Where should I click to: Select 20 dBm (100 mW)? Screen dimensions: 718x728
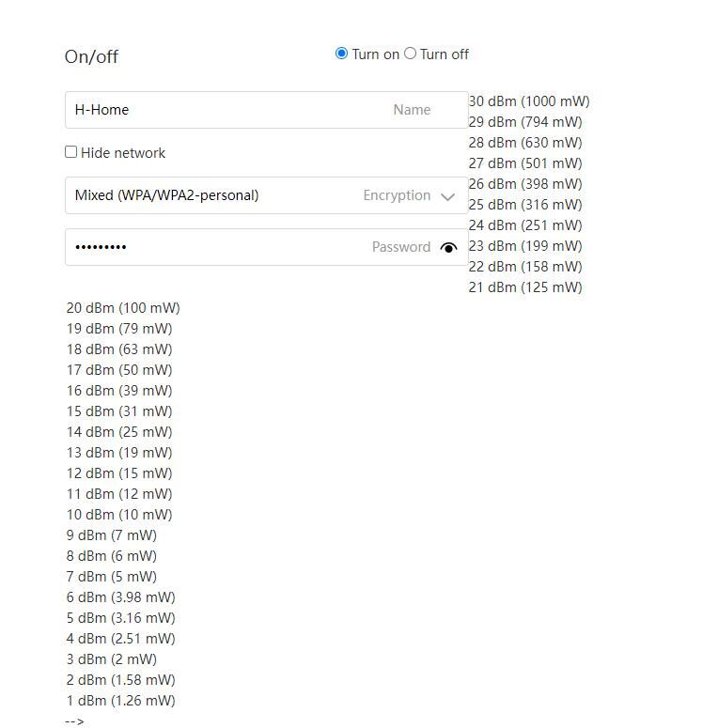click(x=123, y=308)
